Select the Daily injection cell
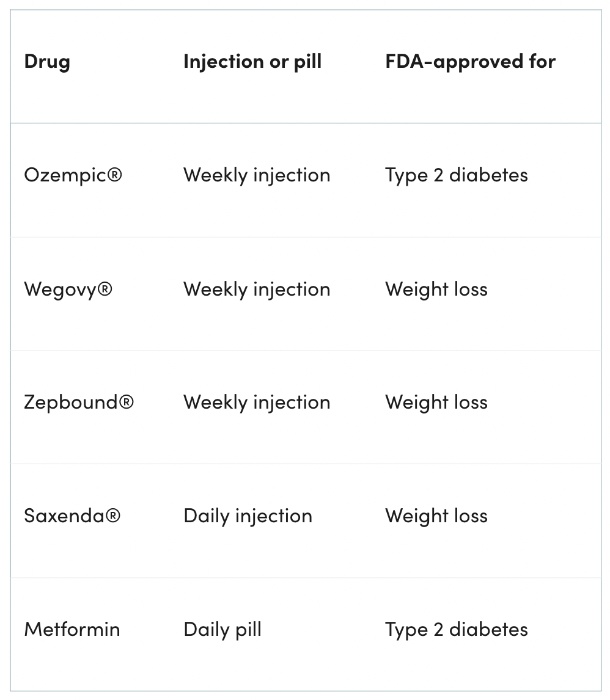 tap(248, 516)
